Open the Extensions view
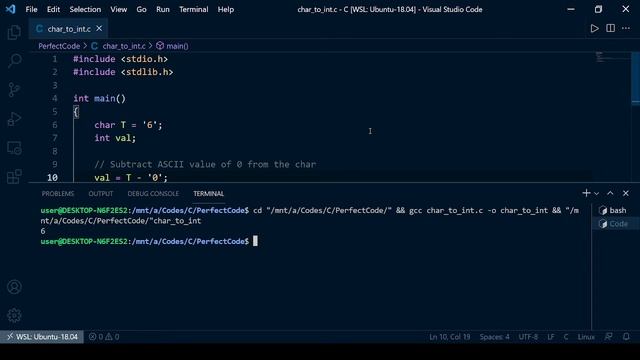 coord(14,177)
